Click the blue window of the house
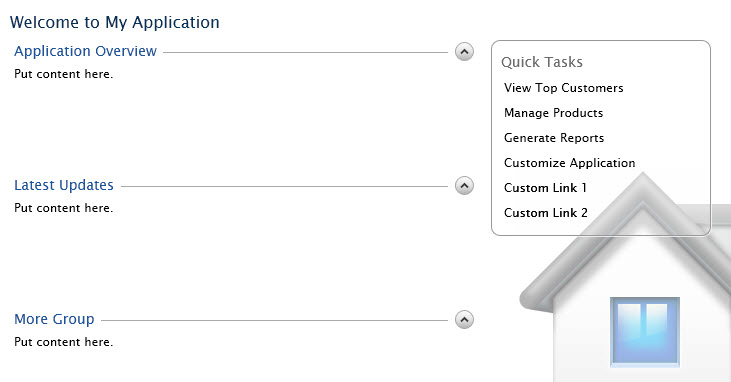The image size is (731, 382). 645,332
